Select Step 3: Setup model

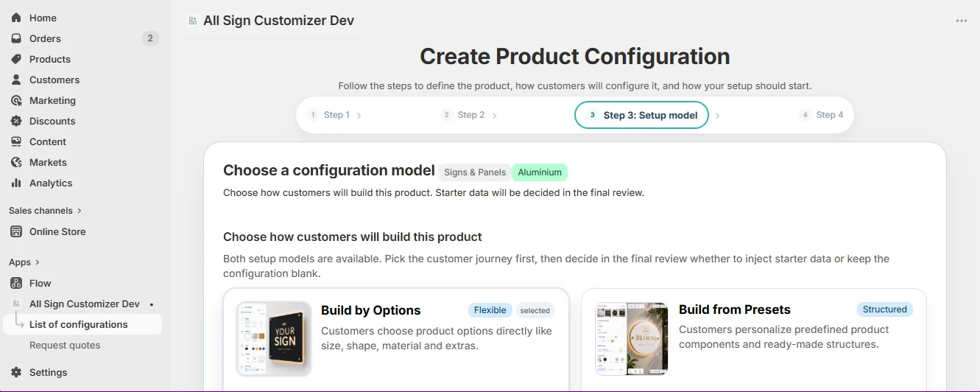[x=641, y=115]
